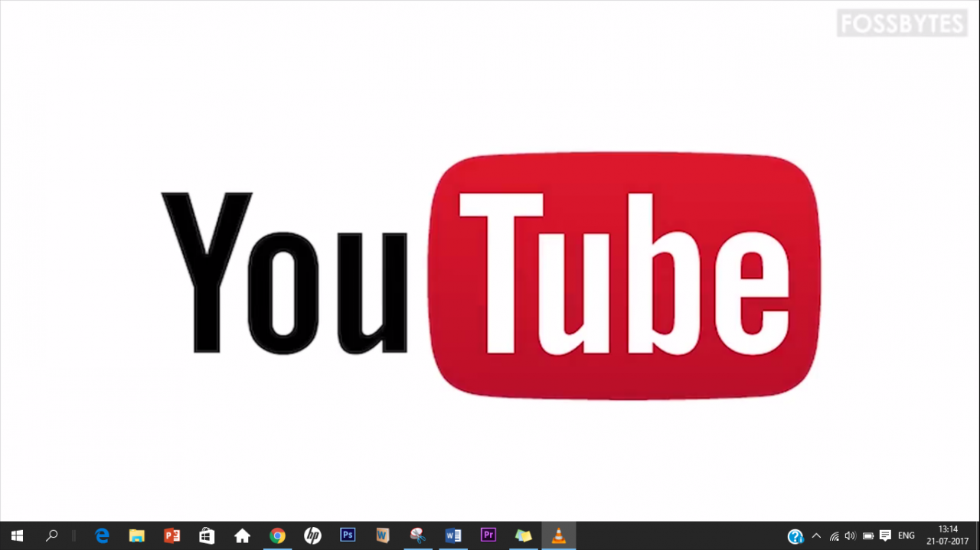
Task: Open taskbar search magnifier
Action: click(x=52, y=535)
